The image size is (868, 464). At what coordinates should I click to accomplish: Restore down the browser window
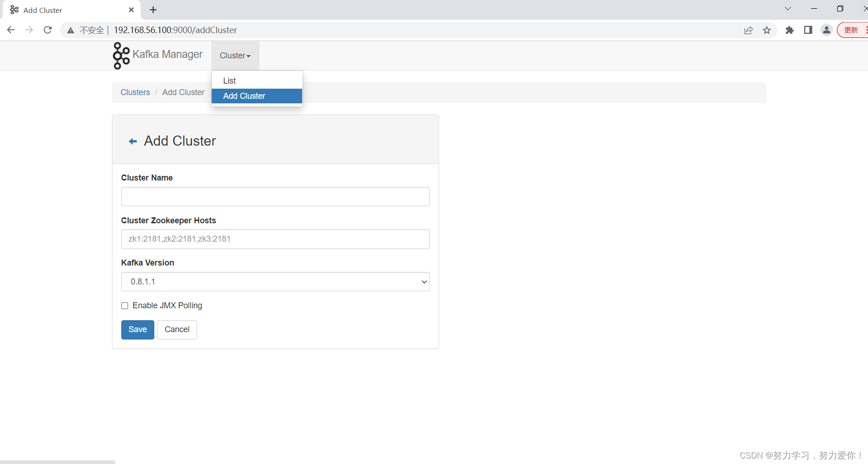840,9
